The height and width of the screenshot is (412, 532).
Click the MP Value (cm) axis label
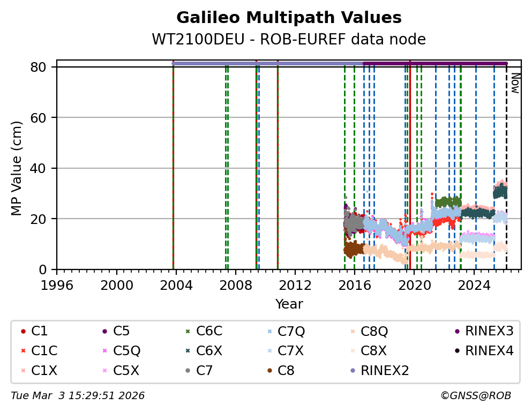pyautogui.click(x=17, y=168)
